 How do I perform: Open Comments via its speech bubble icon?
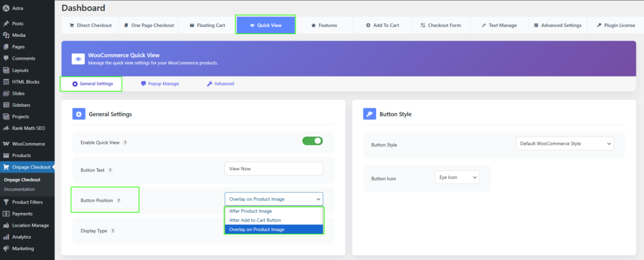[6, 58]
